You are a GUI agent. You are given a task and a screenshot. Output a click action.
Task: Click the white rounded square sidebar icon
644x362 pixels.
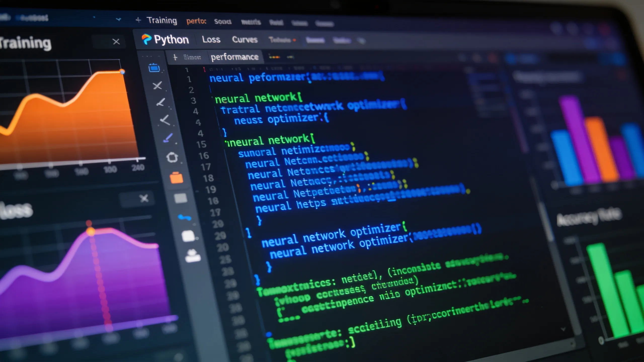click(x=188, y=236)
